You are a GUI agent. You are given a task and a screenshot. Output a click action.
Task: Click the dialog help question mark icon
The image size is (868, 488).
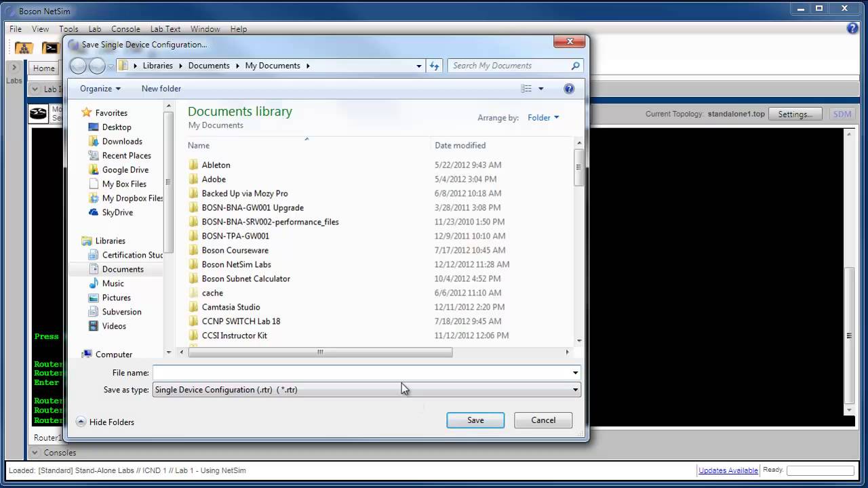569,88
